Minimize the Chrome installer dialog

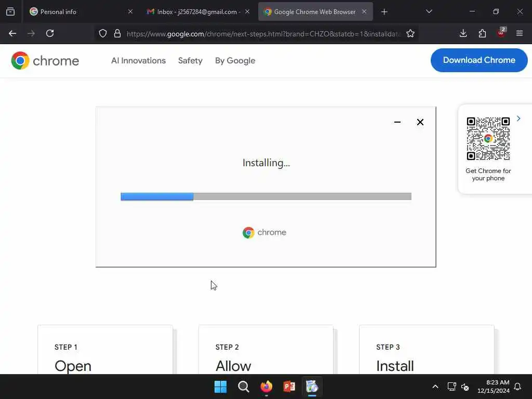(397, 122)
